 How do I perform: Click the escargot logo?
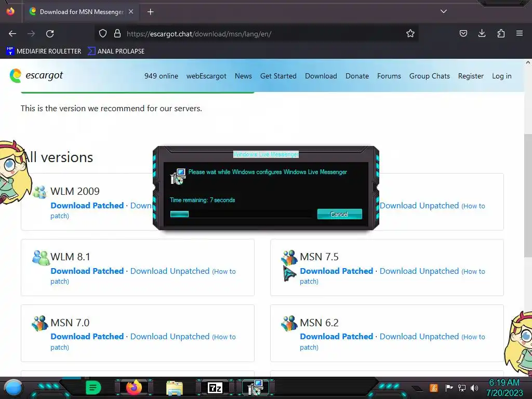tap(36, 75)
